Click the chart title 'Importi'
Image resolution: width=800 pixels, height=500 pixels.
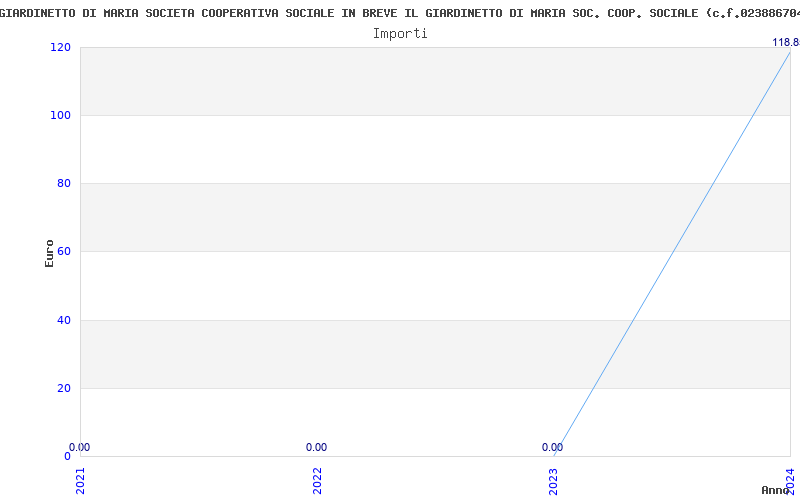coord(400,34)
